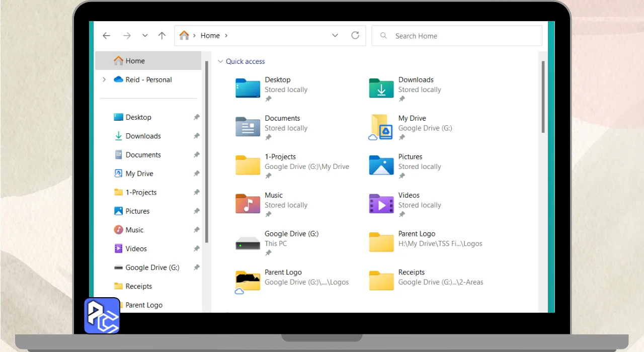Toggle the pin beside Downloads in sidebar
This screenshot has width=644, height=352.
point(197,136)
